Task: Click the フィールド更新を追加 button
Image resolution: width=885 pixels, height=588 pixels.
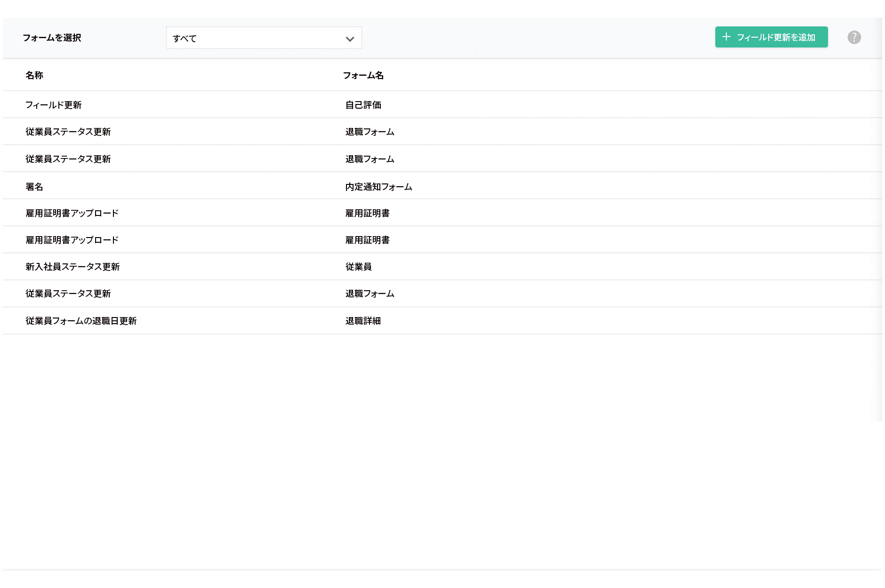Action: pyautogui.click(x=771, y=37)
